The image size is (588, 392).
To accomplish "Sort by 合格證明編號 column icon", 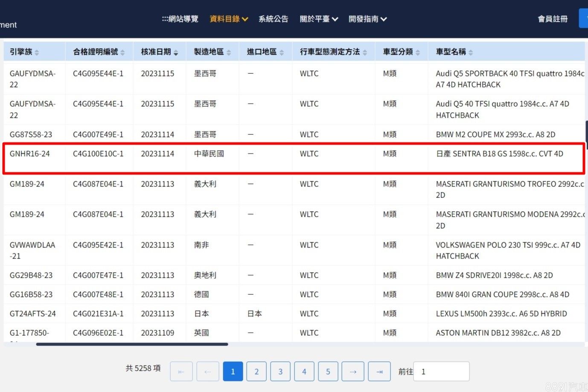I will pyautogui.click(x=122, y=52).
